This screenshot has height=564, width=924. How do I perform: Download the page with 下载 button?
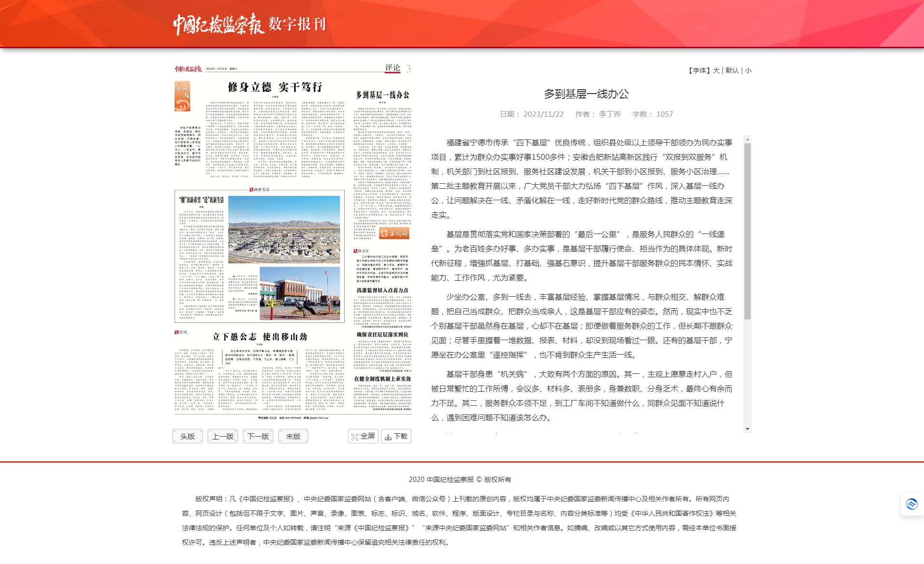396,436
